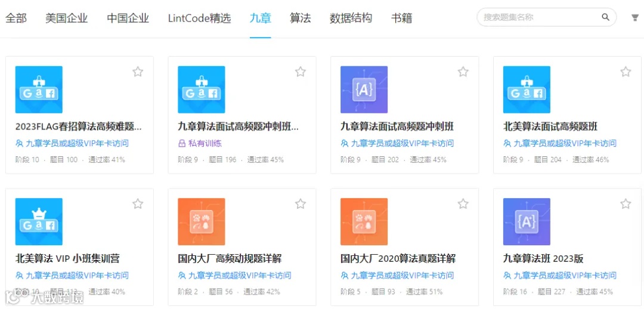
Task: Click the lock icon beside 私有训练
Action: click(181, 143)
